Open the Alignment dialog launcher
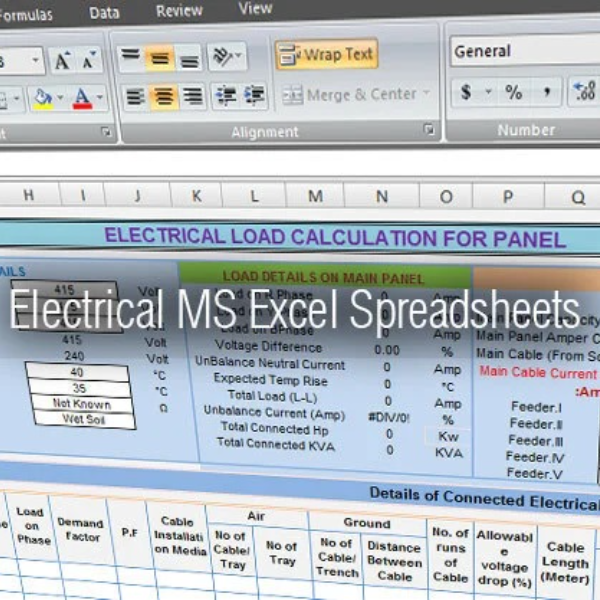The width and height of the screenshot is (600, 600). click(429, 129)
